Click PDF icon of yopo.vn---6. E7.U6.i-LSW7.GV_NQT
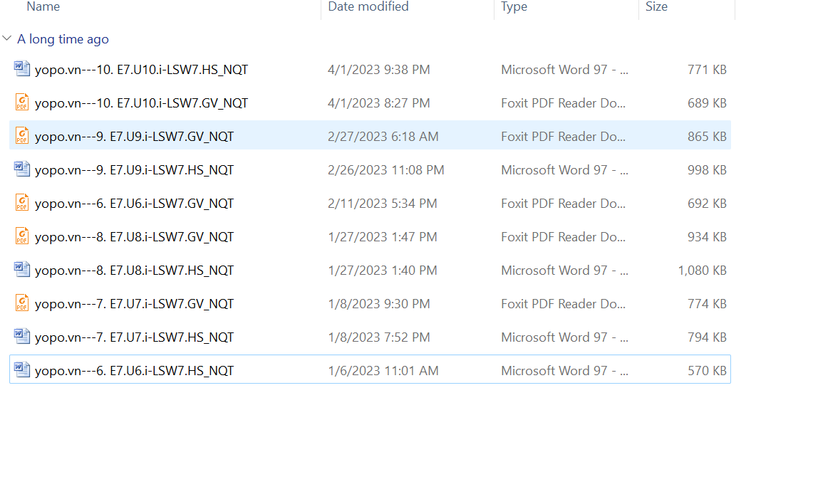This screenshot has width=813, height=504. [x=22, y=203]
